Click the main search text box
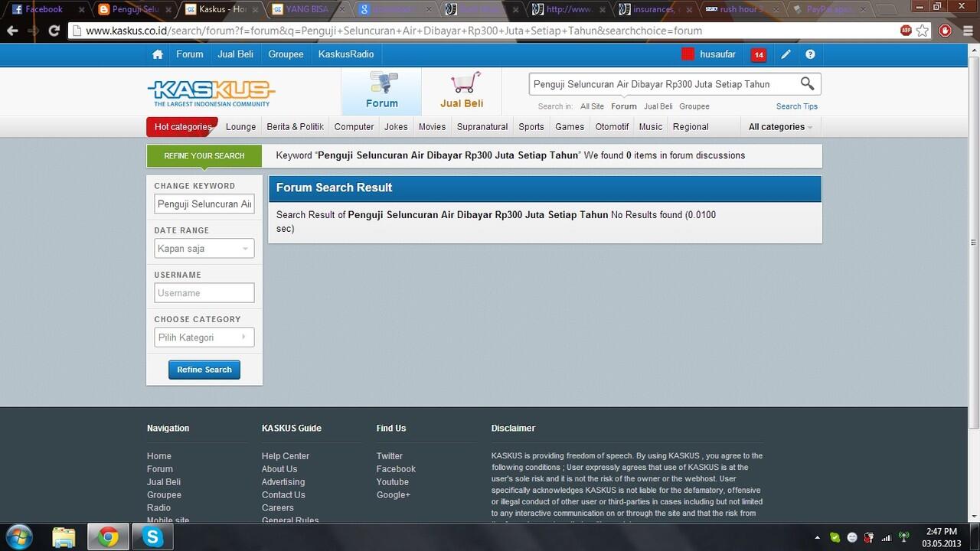980x551 pixels. pos(663,84)
